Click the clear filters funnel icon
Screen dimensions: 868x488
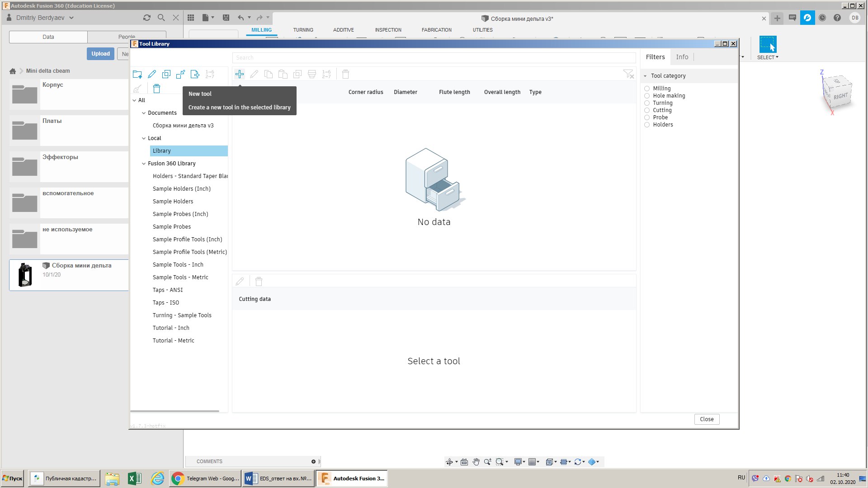[x=628, y=74]
